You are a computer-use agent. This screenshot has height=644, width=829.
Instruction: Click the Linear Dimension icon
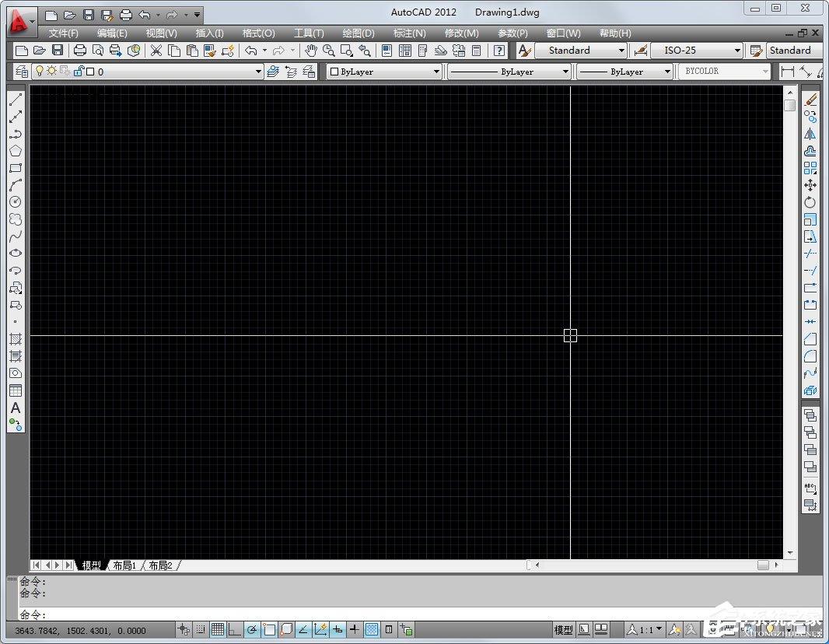[787, 72]
